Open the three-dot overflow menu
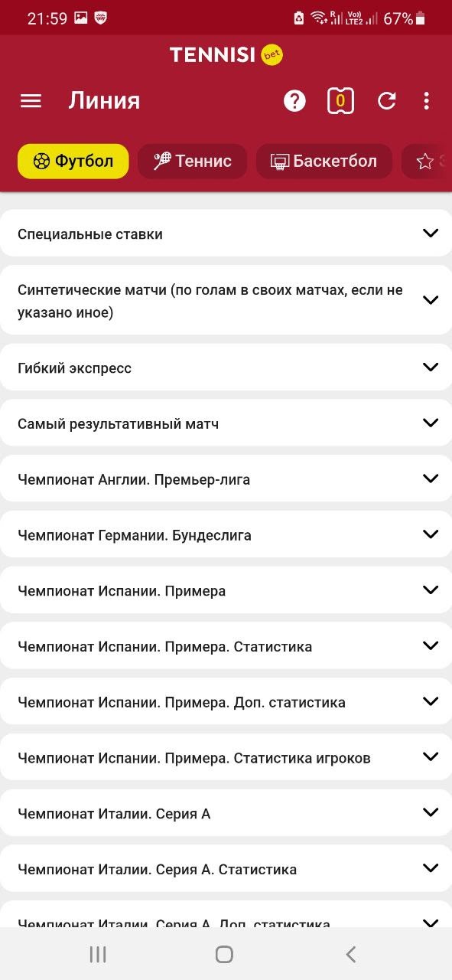Image resolution: width=452 pixels, height=980 pixels. pyautogui.click(x=426, y=100)
